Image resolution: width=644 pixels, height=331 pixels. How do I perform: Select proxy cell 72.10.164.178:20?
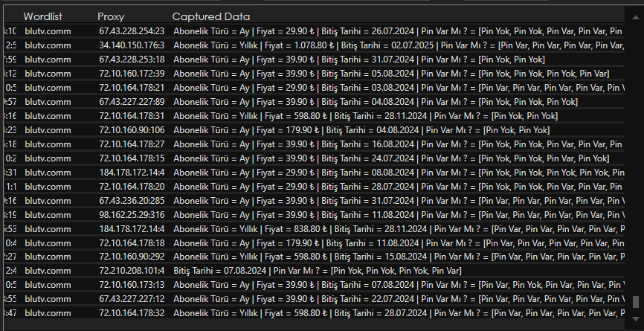[132, 187]
